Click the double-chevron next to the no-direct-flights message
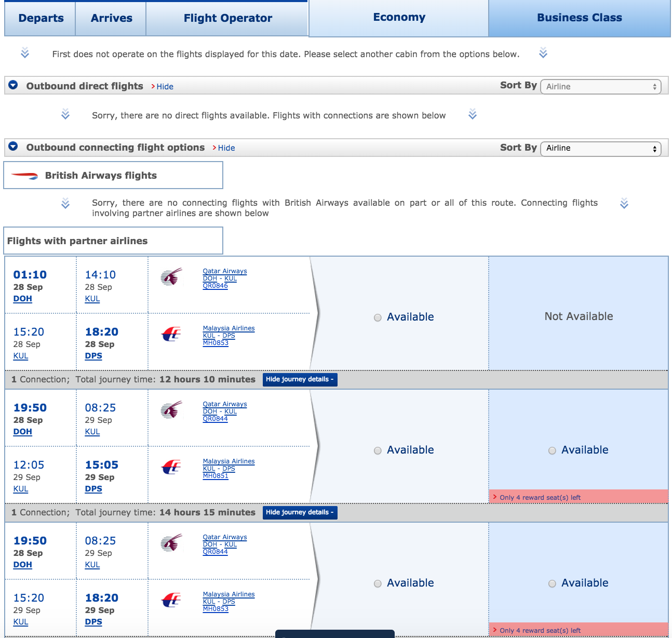Viewport: 672px width, 638px height. [65, 115]
